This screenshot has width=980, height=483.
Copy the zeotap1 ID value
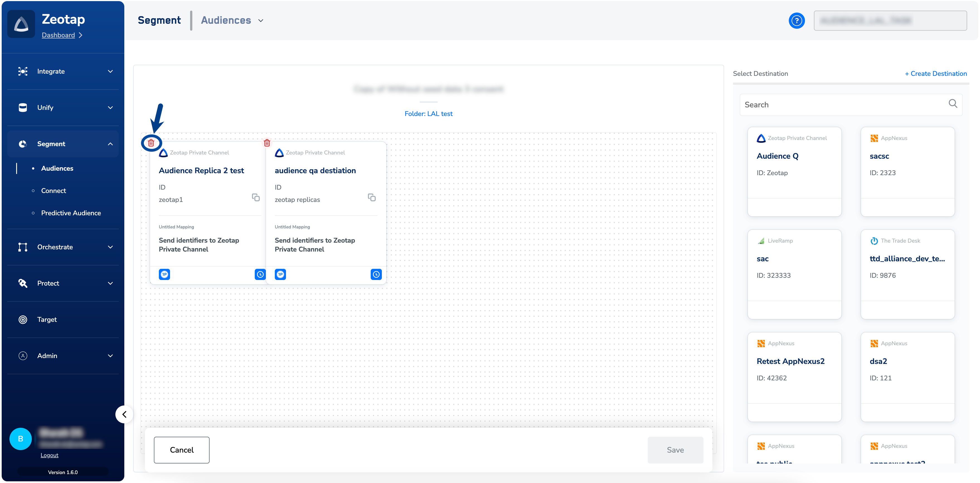(256, 197)
